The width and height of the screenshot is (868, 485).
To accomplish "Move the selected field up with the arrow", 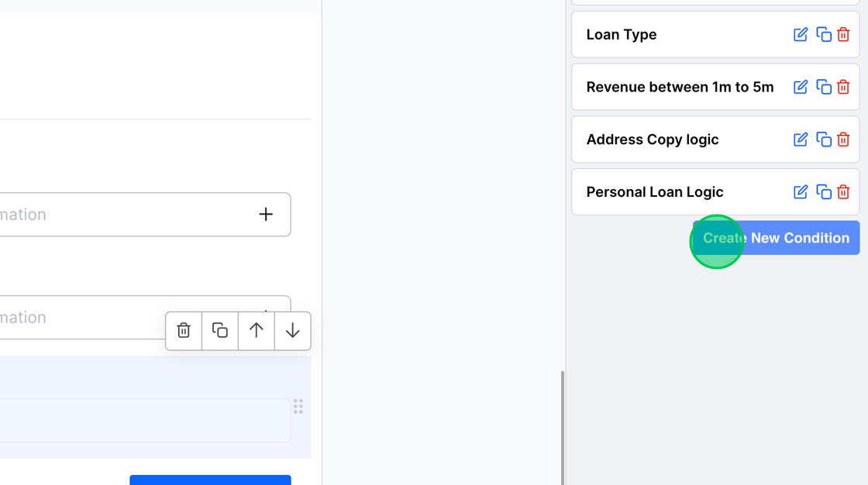I will [256, 331].
